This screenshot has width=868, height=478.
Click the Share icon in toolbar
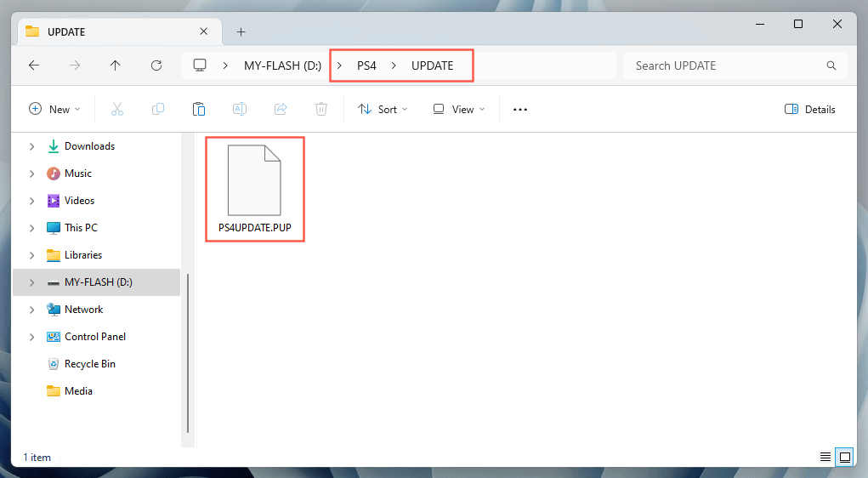281,109
